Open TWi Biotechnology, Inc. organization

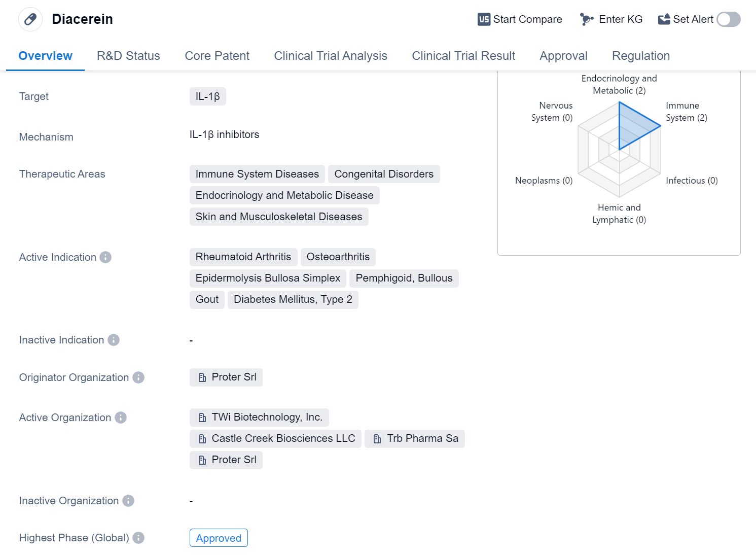[x=259, y=417]
